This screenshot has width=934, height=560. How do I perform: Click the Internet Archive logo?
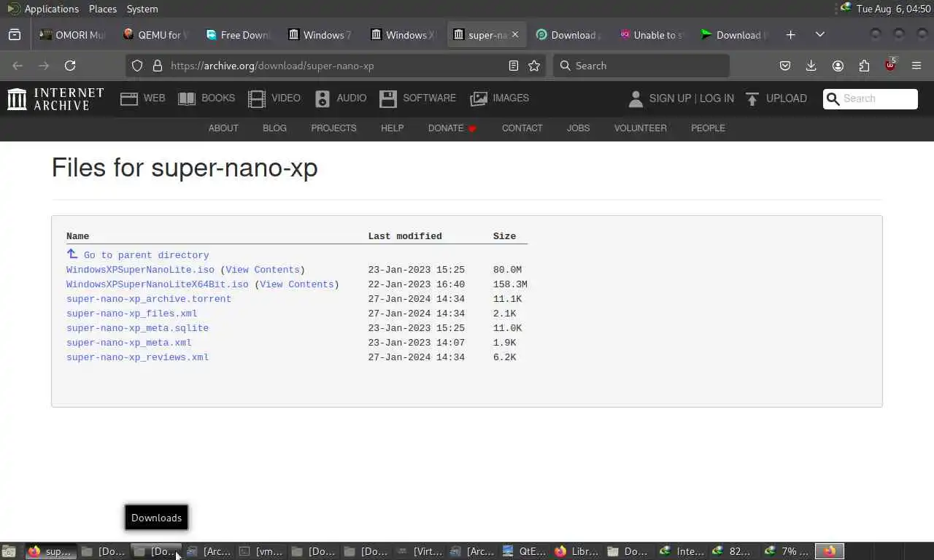[55, 98]
